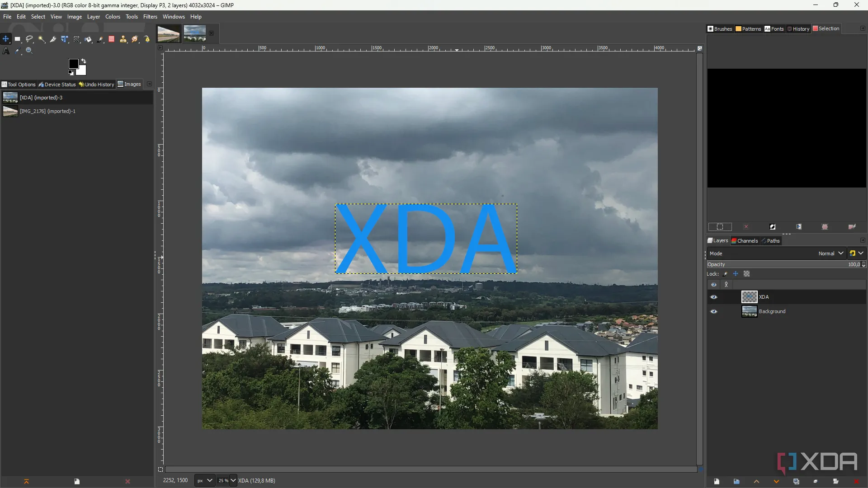Click the black foreground color swatch
868x488 pixels.
[x=73, y=63]
